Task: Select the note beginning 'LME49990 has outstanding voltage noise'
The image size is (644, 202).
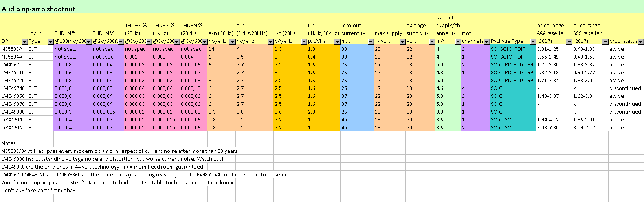Action: pyautogui.click(x=112, y=159)
